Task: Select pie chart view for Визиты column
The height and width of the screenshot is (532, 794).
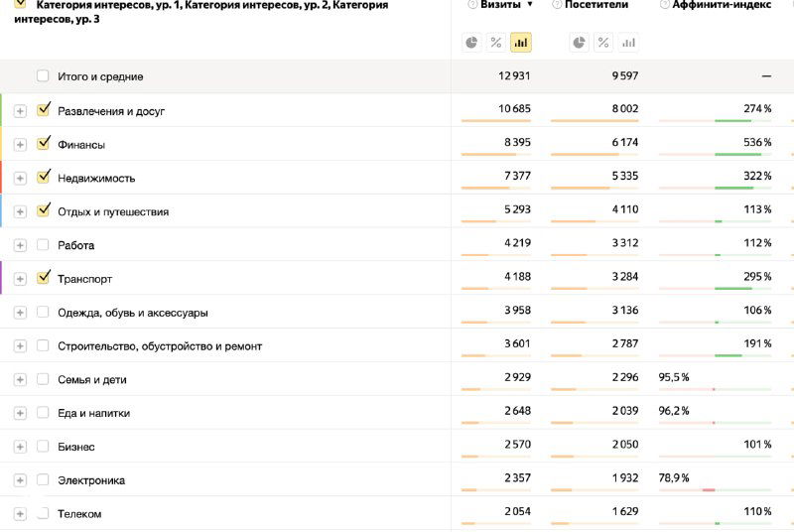Action: tap(471, 43)
